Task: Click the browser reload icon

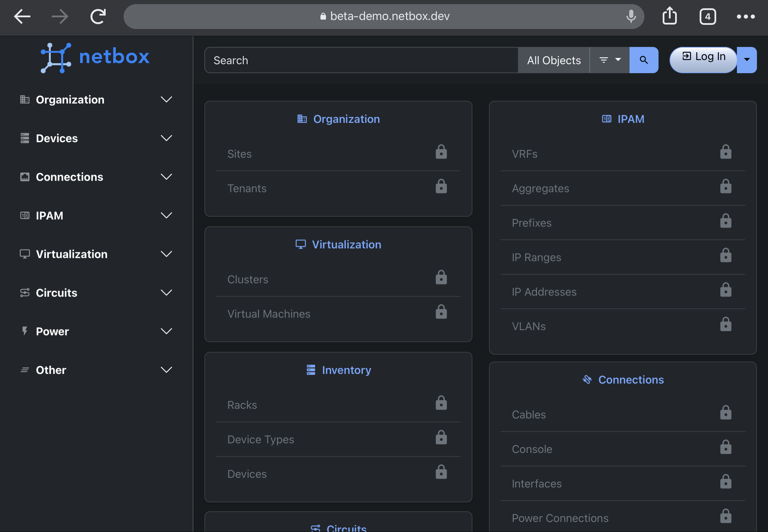Action: coord(98,17)
